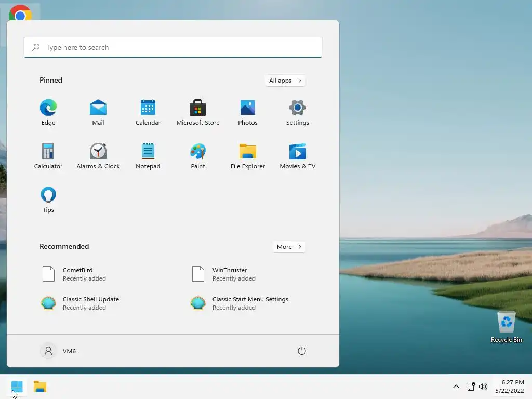The image size is (532, 399).
Task: Open pinned File Explorer in Start menu
Action: (x=248, y=156)
